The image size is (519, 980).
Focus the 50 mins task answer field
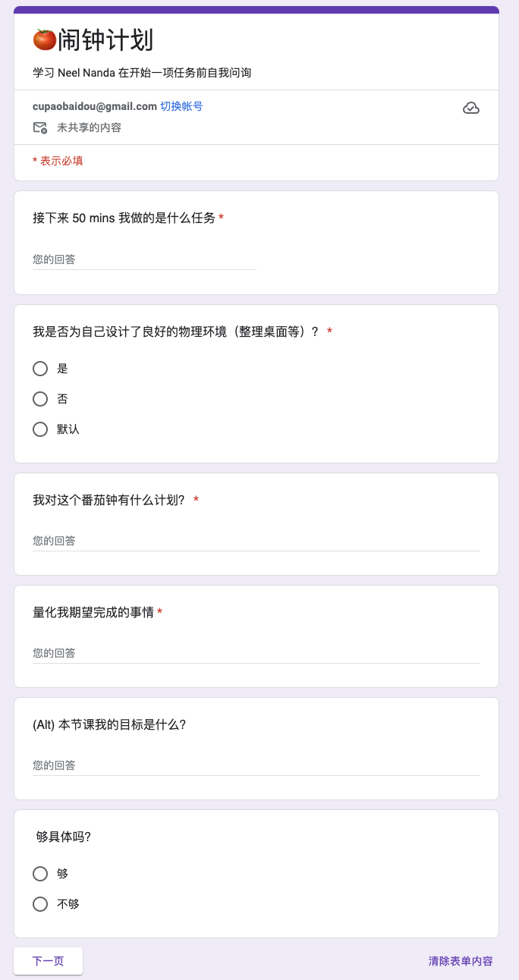144,259
